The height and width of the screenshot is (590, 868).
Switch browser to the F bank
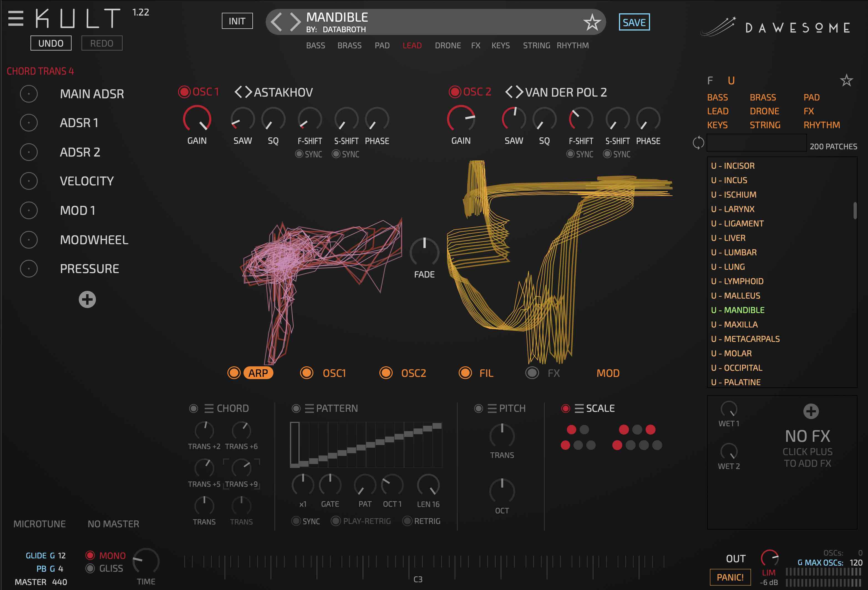(710, 81)
